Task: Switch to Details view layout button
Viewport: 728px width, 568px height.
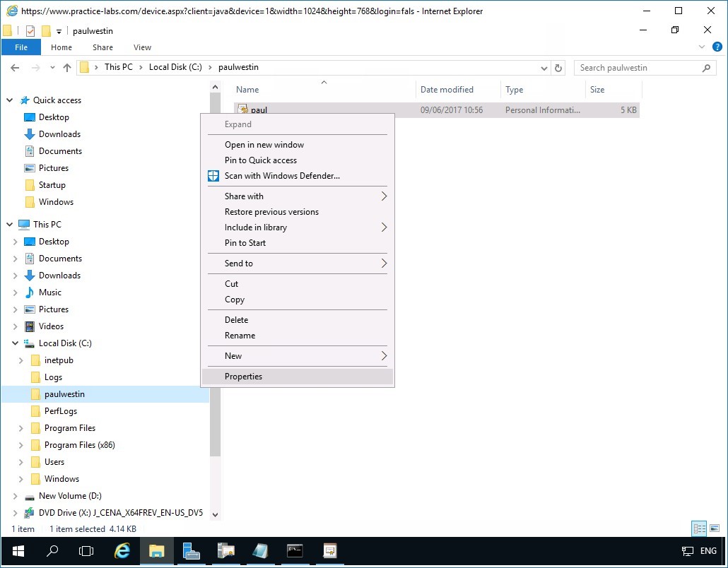Action: [x=698, y=528]
